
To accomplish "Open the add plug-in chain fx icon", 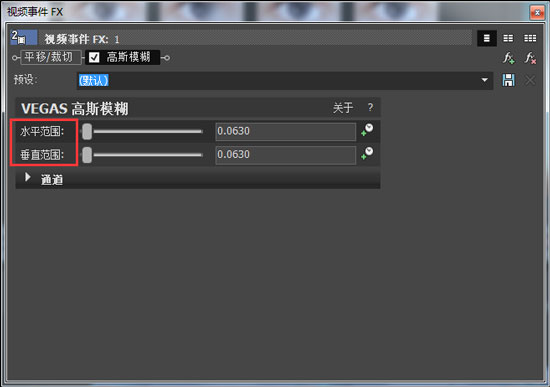I will pyautogui.click(x=509, y=58).
